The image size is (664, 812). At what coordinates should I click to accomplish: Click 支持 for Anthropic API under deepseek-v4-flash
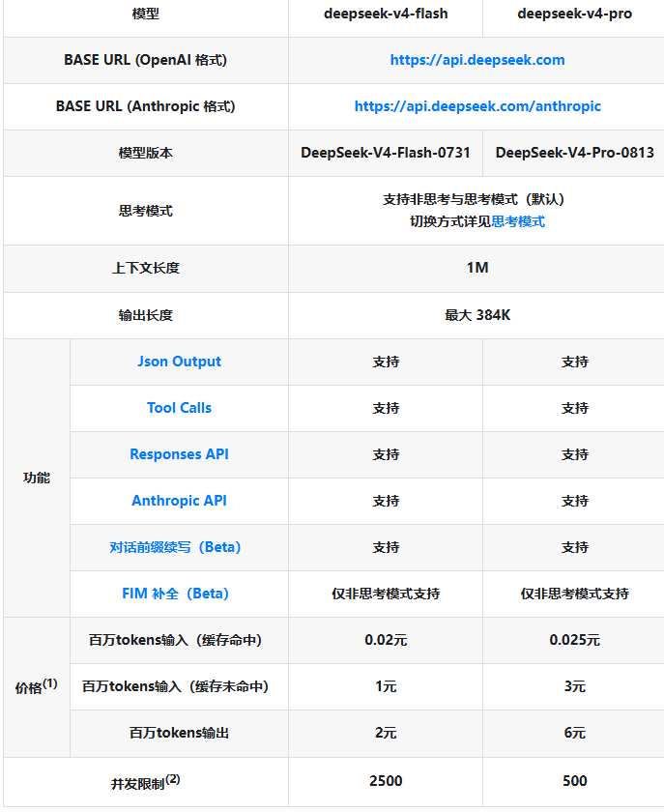[x=386, y=501]
